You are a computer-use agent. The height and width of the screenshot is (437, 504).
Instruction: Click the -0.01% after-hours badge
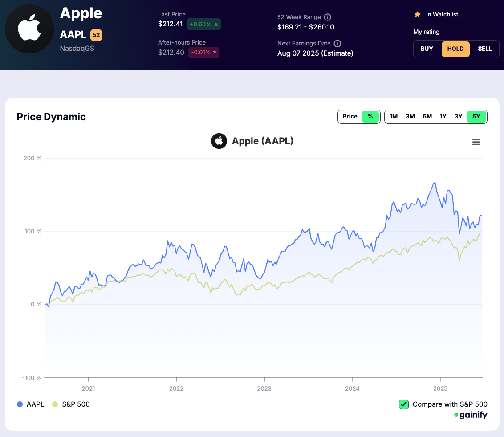click(x=204, y=53)
